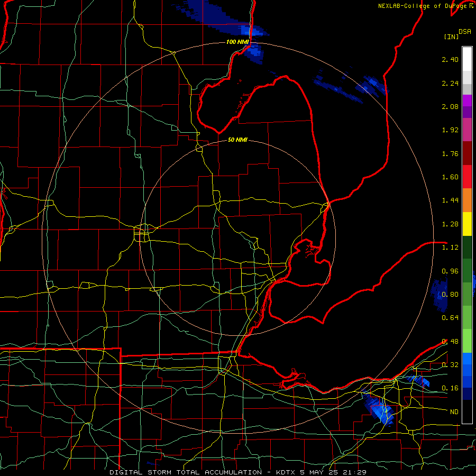Pick the lime green swatch near 0.48
The height and width of the screenshot is (476, 476).
[x=467, y=341]
